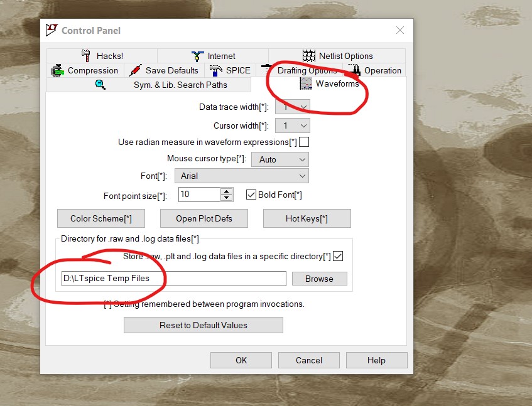Toggle store data files in specific directory

click(338, 256)
